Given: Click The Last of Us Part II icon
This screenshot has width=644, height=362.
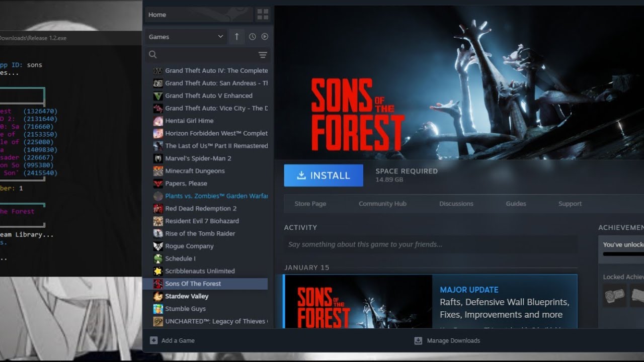Looking at the screenshot, I should 158,146.
